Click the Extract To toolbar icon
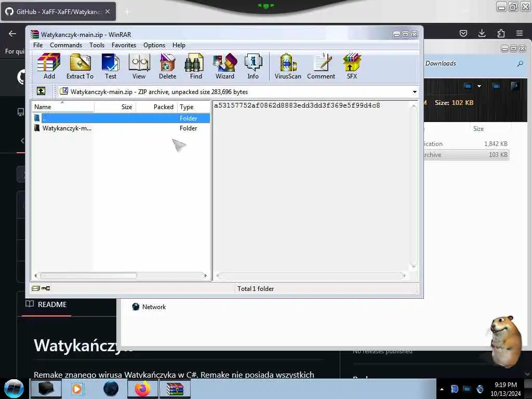 pos(79,66)
